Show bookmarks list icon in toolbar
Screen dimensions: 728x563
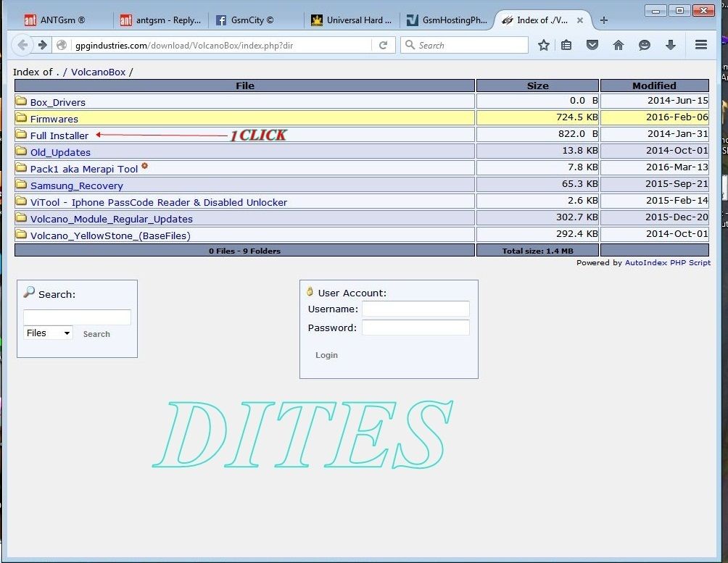click(x=566, y=45)
